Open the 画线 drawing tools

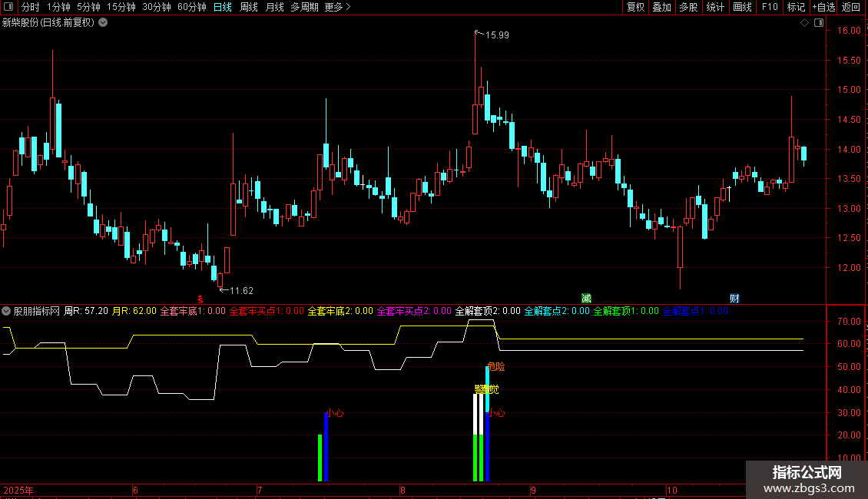click(x=742, y=7)
